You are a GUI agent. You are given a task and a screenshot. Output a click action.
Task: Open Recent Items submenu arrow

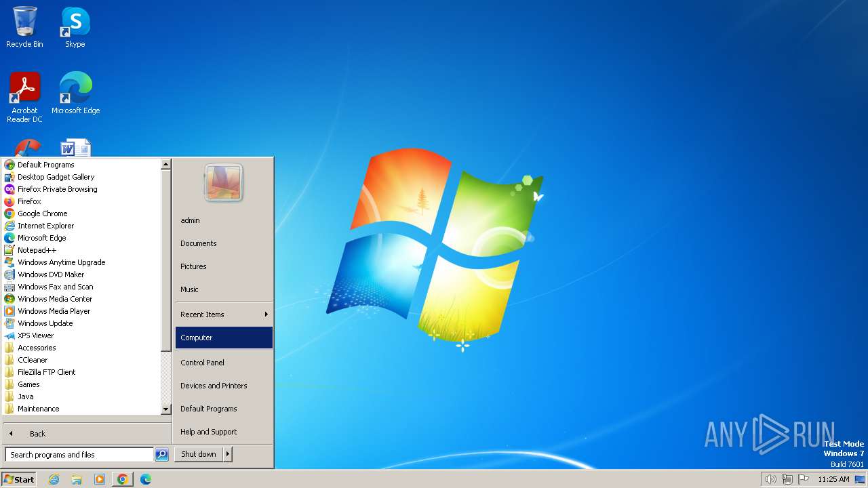tap(267, 314)
